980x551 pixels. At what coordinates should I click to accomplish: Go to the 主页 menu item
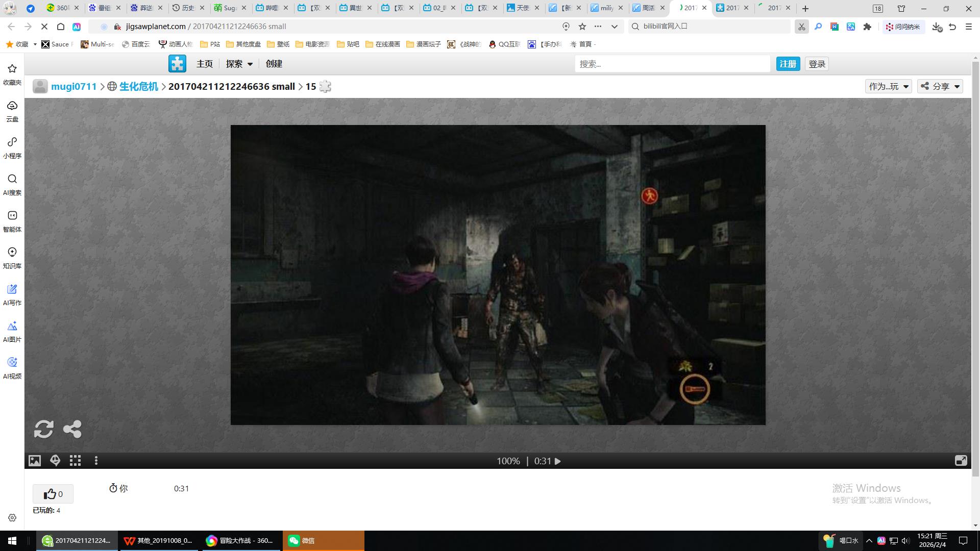[205, 64]
